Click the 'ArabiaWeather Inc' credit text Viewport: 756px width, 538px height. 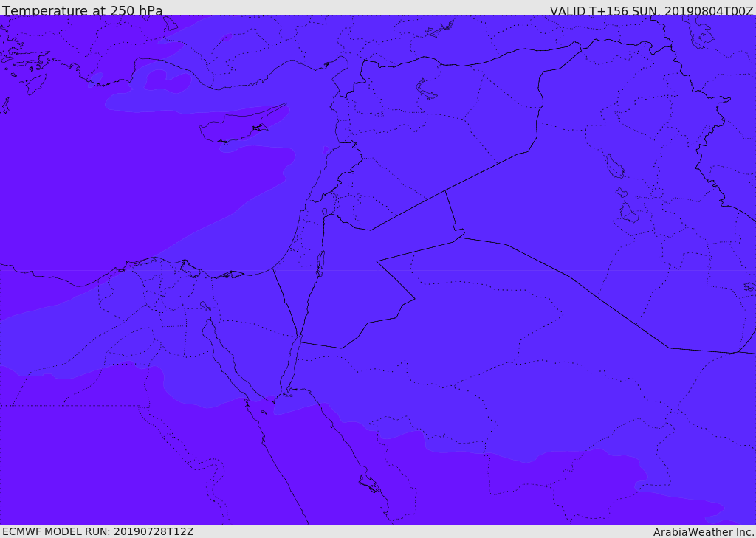704,532
